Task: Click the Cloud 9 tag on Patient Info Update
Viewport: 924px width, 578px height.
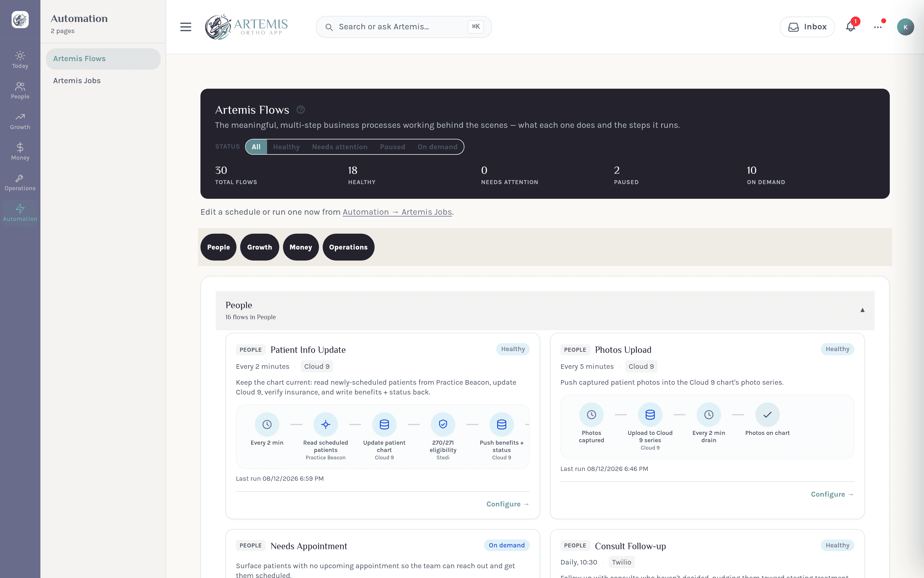Action: pyautogui.click(x=317, y=366)
